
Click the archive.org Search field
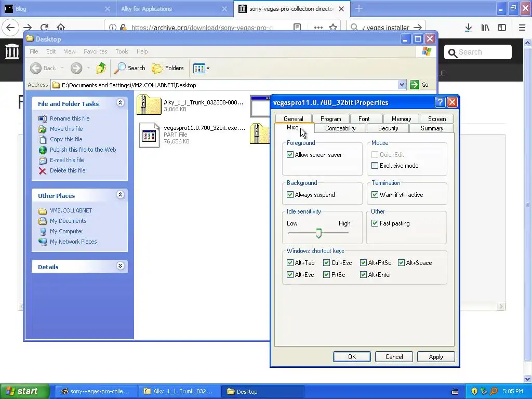point(477,52)
